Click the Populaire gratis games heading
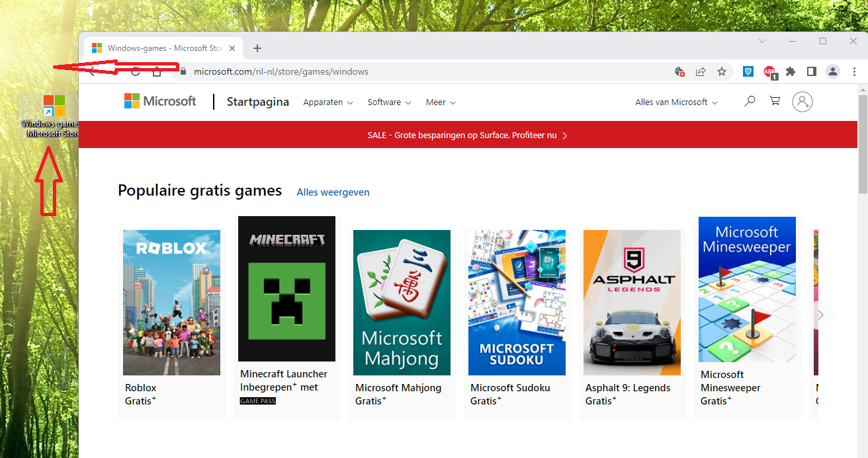The width and height of the screenshot is (868, 458). (200, 191)
